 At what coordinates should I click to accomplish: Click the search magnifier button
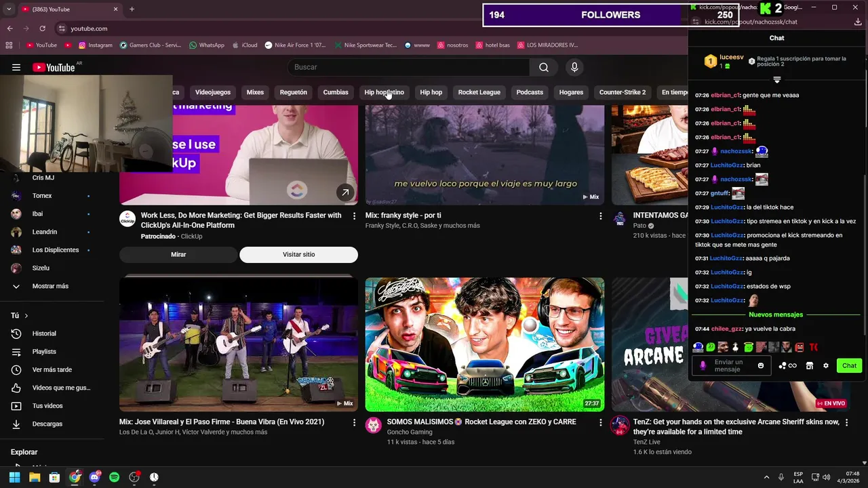click(544, 67)
